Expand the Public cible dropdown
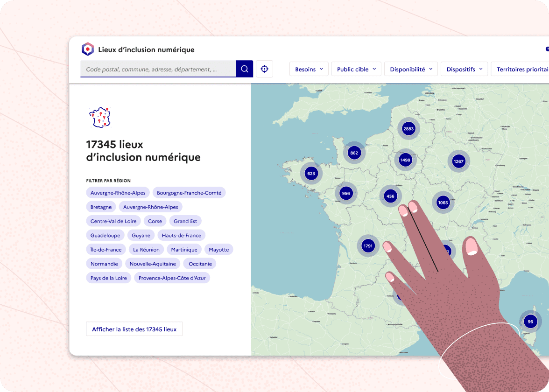Screen dimensions: 549x392 (x=356, y=69)
